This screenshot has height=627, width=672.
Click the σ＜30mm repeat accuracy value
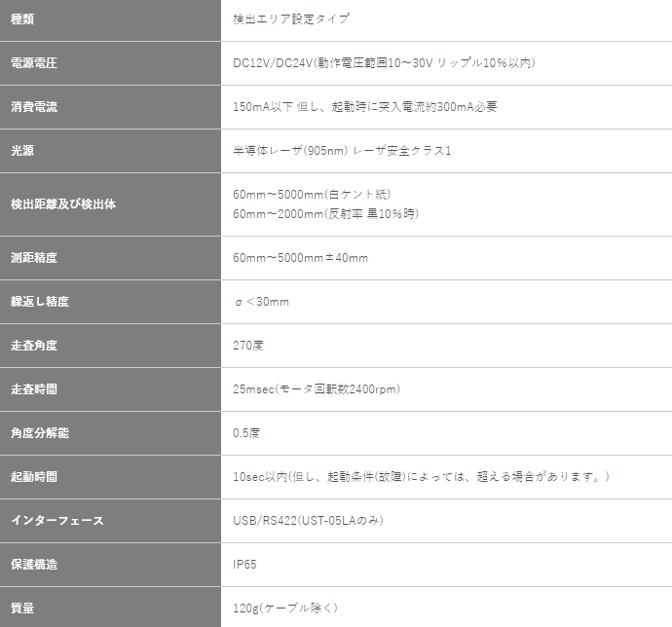point(261,301)
